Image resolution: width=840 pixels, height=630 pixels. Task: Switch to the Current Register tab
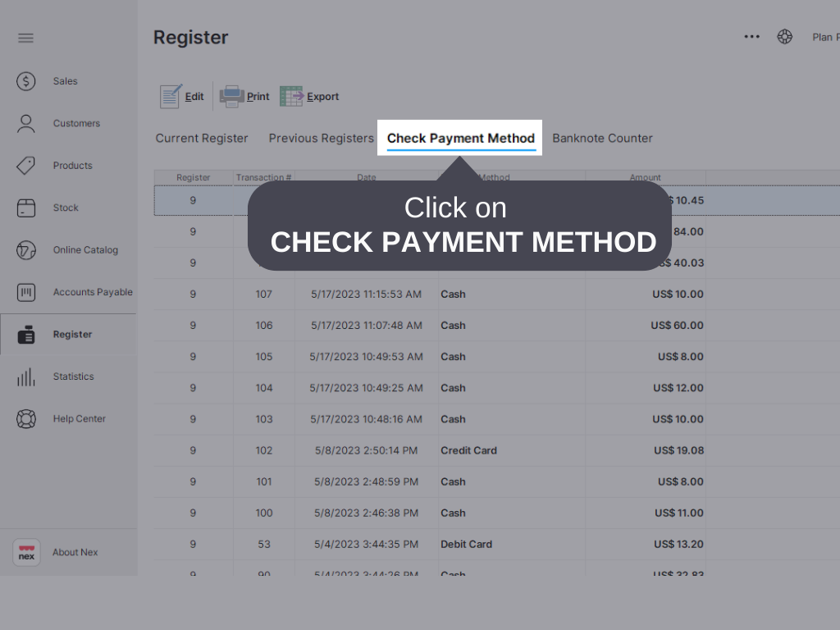(202, 139)
